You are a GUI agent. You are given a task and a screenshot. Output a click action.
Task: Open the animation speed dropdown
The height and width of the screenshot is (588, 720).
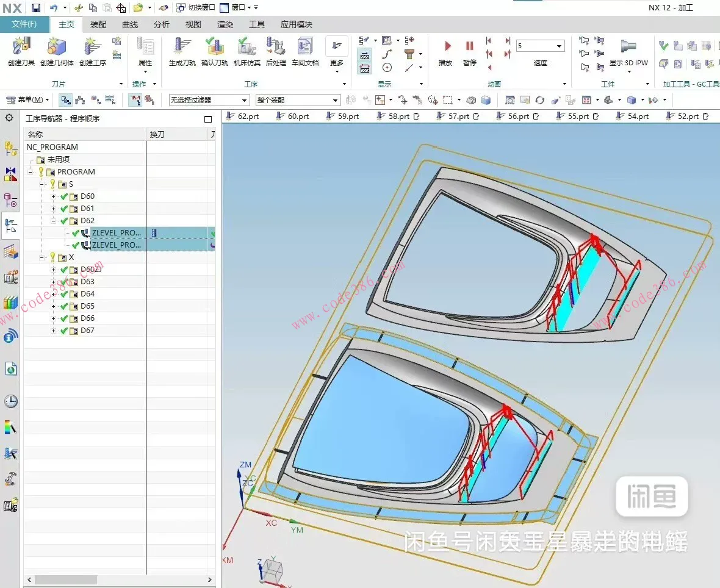point(559,46)
